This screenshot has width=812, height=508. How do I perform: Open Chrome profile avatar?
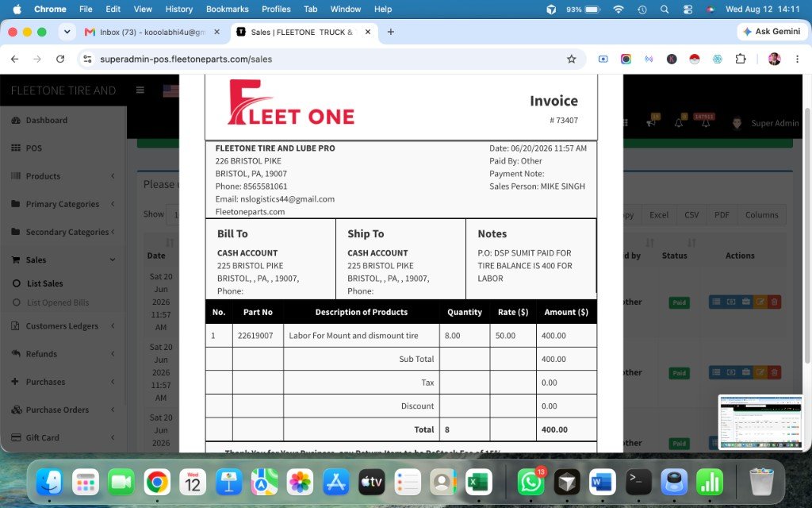(x=774, y=59)
